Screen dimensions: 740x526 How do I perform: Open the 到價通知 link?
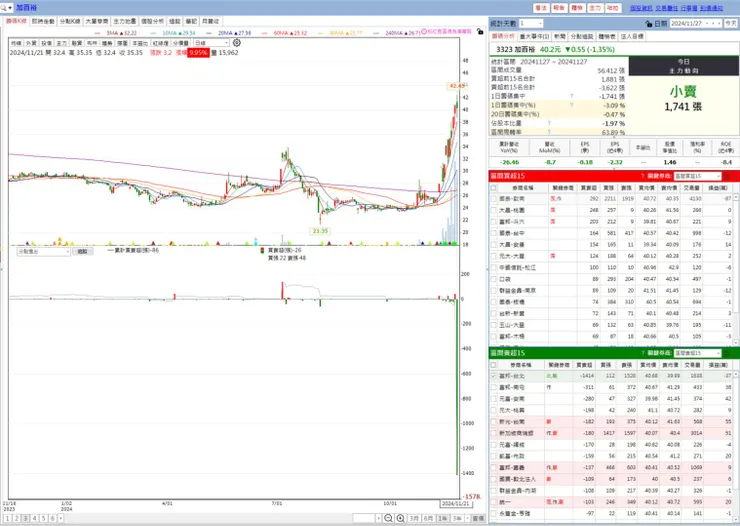click(711, 8)
